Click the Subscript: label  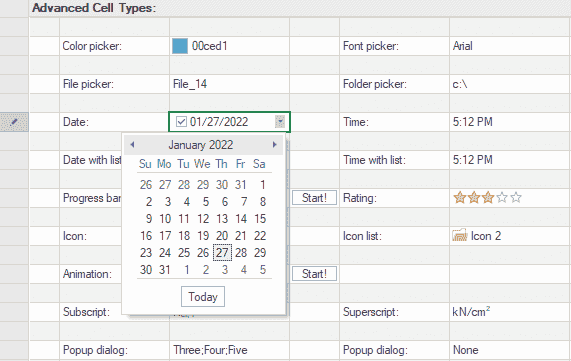86,312
